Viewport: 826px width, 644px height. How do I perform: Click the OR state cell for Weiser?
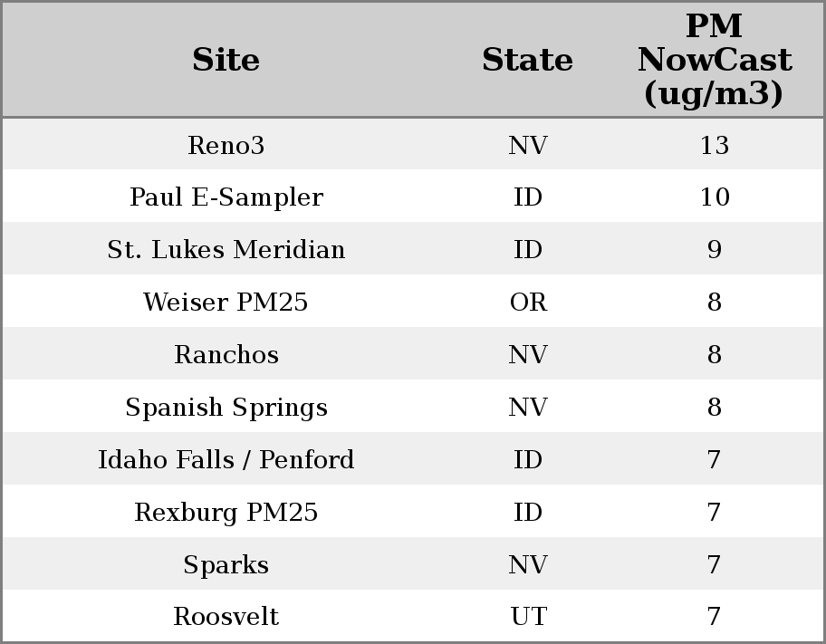click(x=528, y=303)
